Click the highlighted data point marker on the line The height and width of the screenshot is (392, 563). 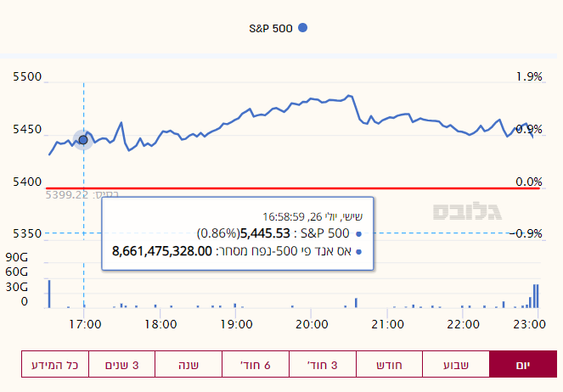(83, 140)
